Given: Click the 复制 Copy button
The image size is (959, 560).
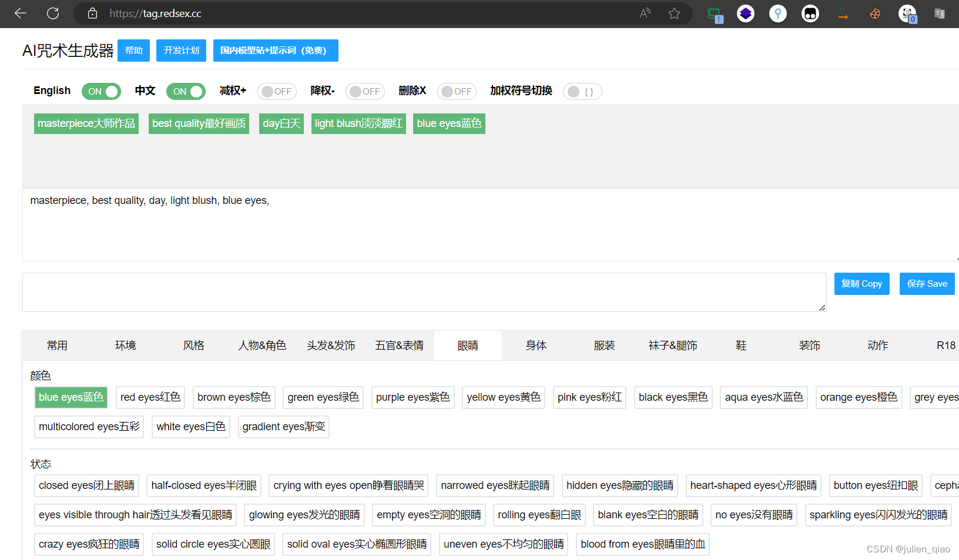Looking at the screenshot, I should coord(861,284).
